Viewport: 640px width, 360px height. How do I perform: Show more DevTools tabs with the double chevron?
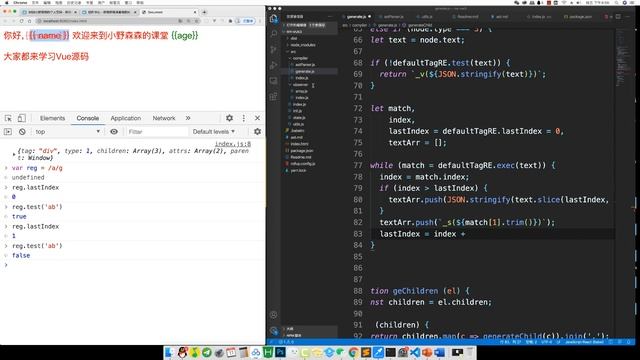tap(188, 118)
